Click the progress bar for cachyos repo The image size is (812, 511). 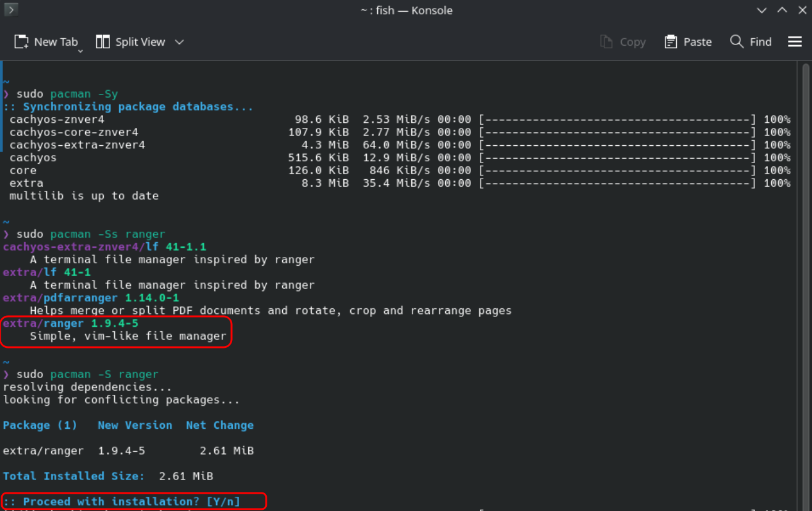pyautogui.click(x=617, y=158)
